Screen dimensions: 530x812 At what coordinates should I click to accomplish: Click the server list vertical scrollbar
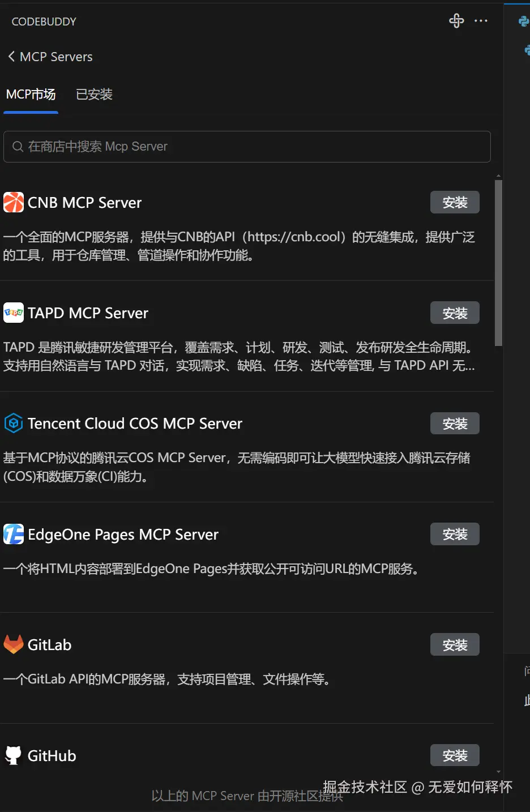click(498, 263)
